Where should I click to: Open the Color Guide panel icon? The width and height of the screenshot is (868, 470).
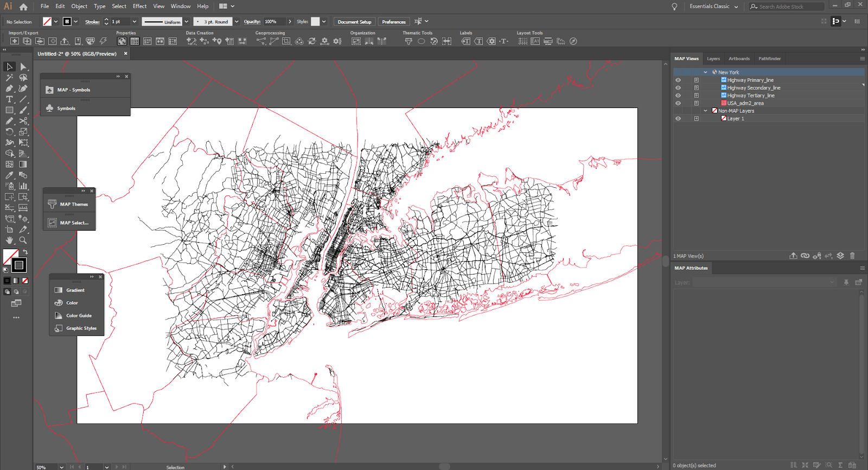[x=59, y=315]
